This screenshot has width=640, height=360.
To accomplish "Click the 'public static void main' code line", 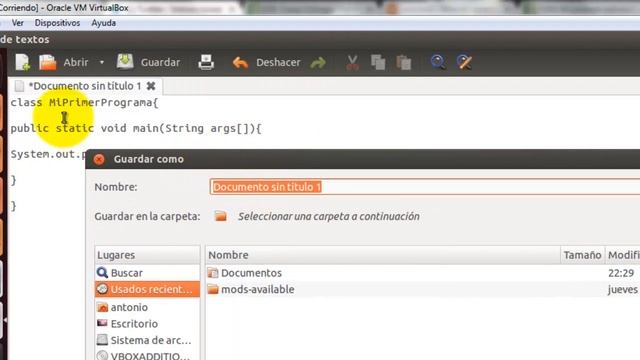I will point(136,128).
